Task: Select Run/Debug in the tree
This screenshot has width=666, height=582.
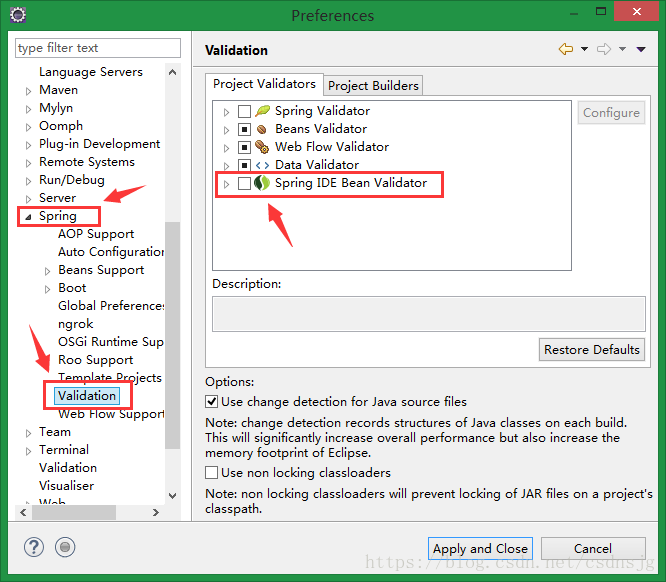Action: pyautogui.click(x=71, y=180)
